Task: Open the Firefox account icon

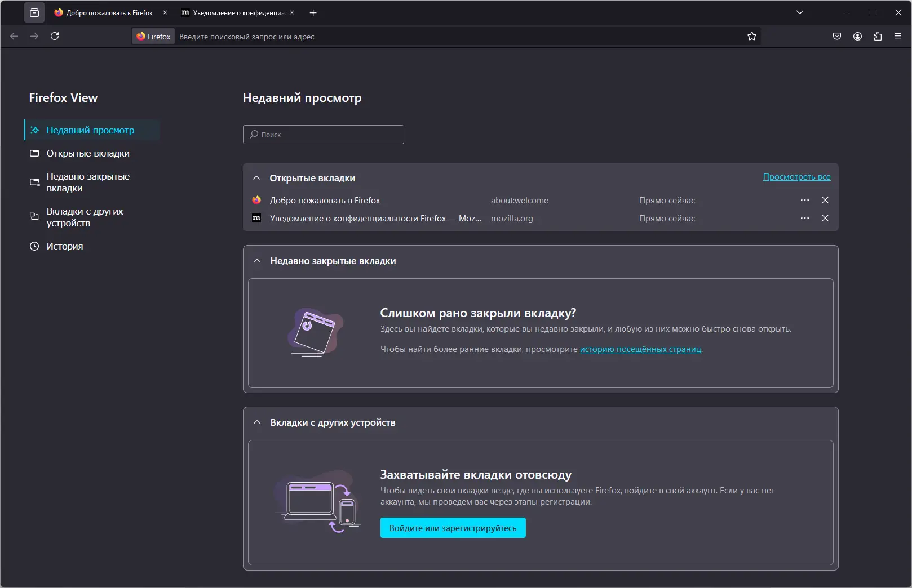Action: tap(857, 36)
